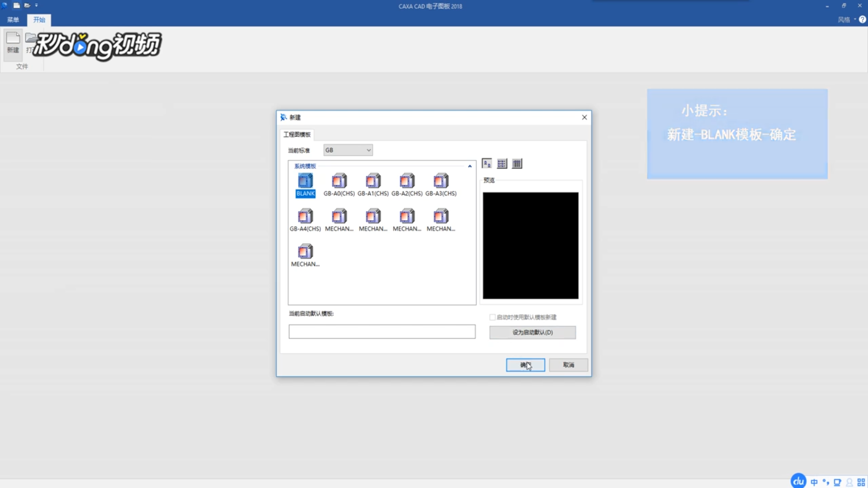The image size is (868, 488).
Task: Open the help question mark icon
Action: coord(862,19)
